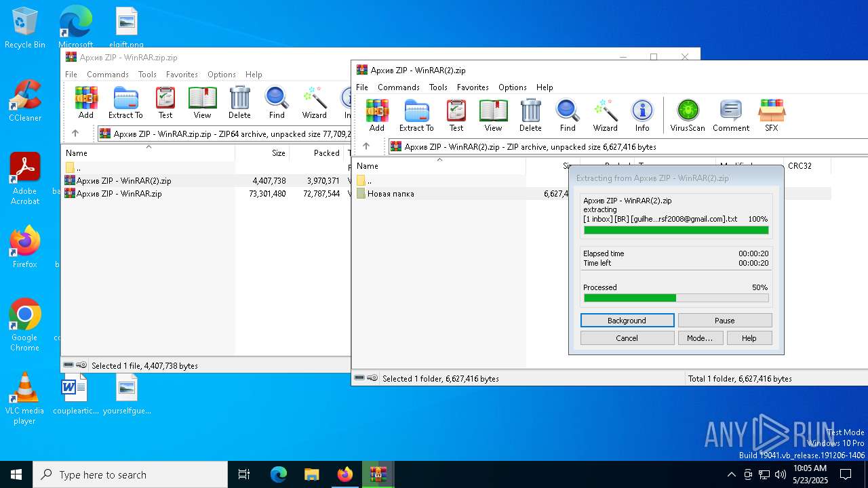
Task: Select Архив ZIP - WinRAR.zip row
Action: click(x=205, y=194)
